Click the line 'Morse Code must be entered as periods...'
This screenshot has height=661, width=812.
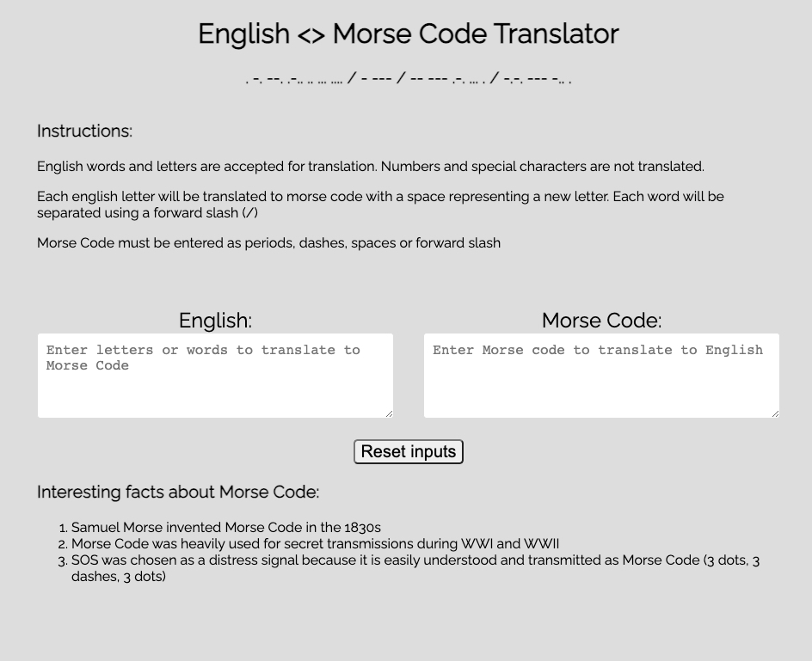tap(268, 242)
